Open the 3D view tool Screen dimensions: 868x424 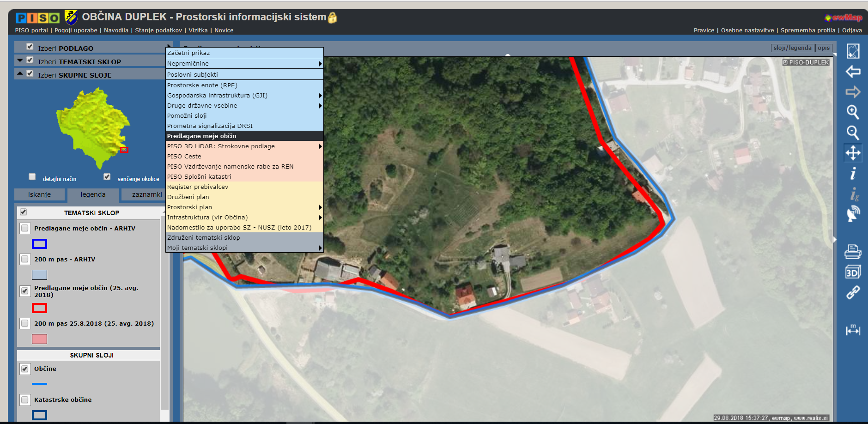(853, 272)
